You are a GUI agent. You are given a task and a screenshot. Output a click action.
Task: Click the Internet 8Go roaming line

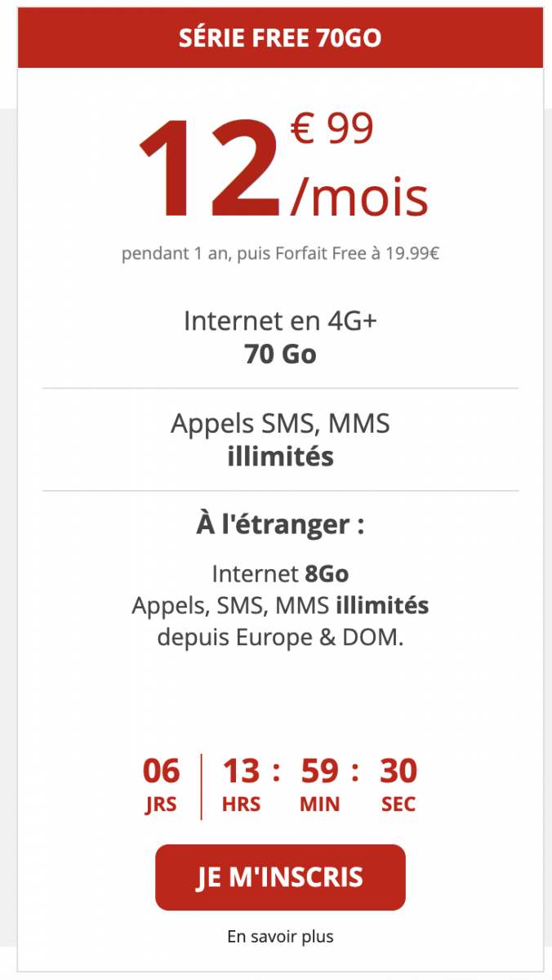[280, 573]
